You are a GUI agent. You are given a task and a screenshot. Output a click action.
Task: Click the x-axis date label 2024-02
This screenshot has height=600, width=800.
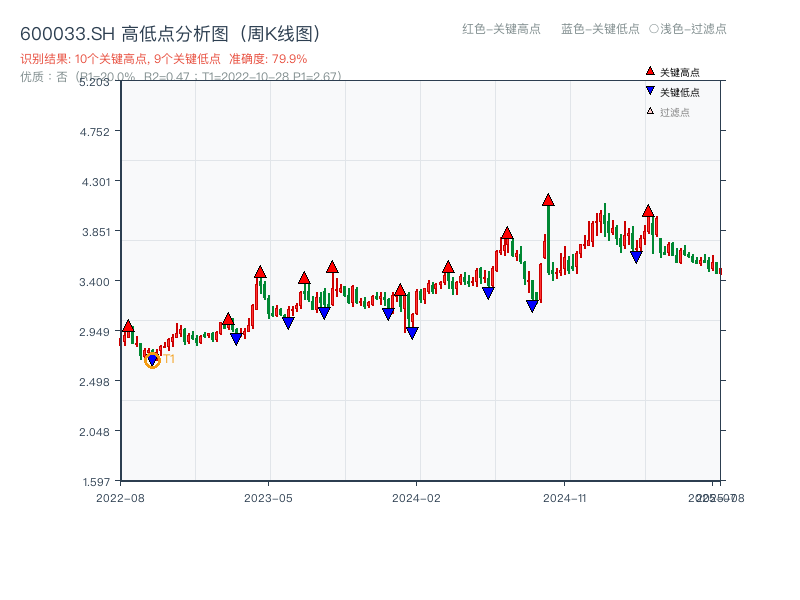pyautogui.click(x=416, y=498)
